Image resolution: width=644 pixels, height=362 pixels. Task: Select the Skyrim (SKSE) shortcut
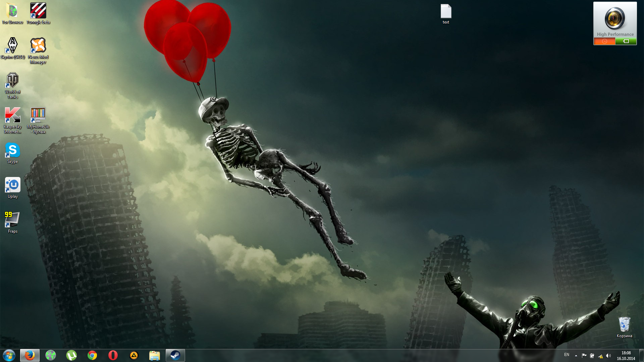click(12, 48)
